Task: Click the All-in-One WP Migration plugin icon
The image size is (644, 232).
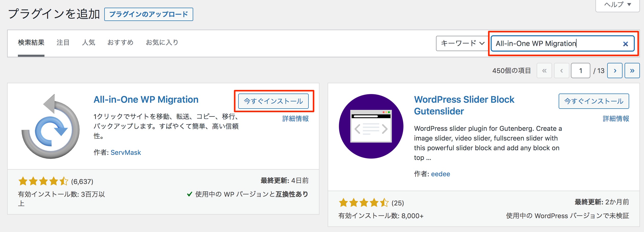Action: 51,126
